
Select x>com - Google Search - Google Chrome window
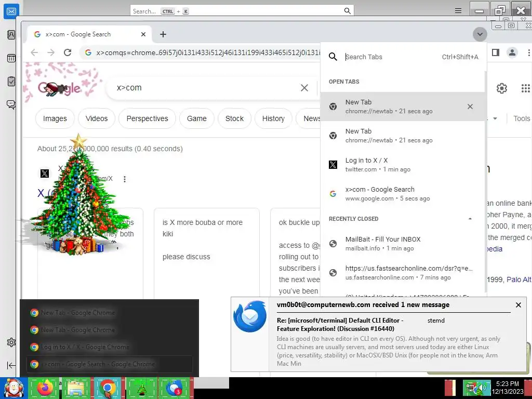coord(109,364)
